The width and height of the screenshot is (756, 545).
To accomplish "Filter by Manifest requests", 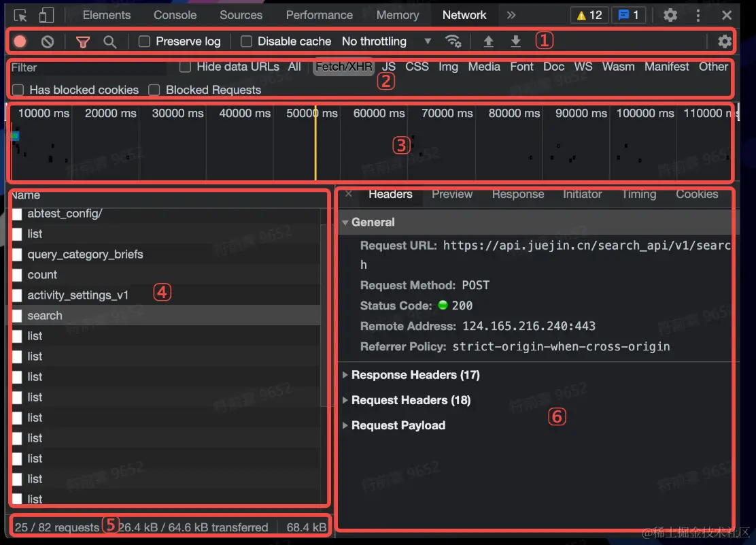I will (x=667, y=67).
